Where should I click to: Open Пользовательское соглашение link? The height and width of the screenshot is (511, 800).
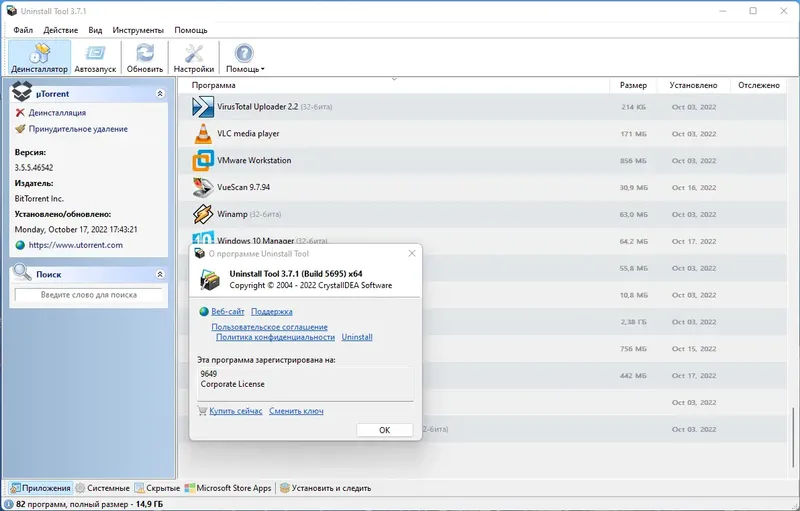[269, 327]
